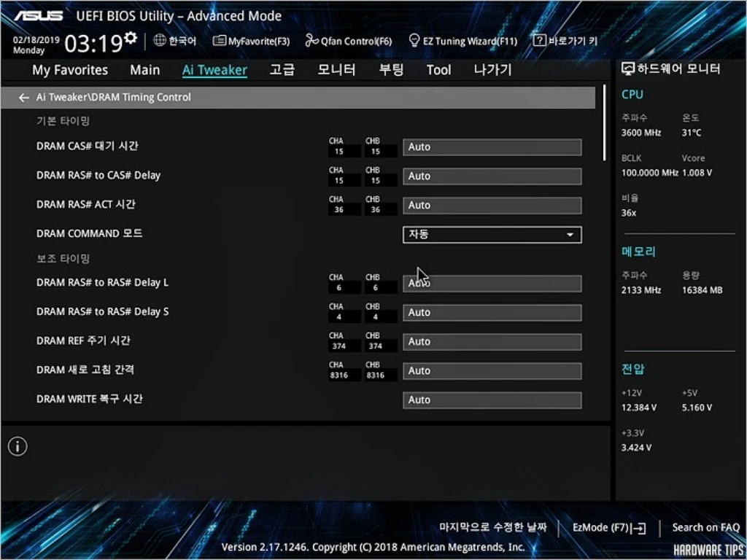Click the DRAM 새로 고침 간격 Auto field
The height and width of the screenshot is (560, 747).
tap(492, 370)
